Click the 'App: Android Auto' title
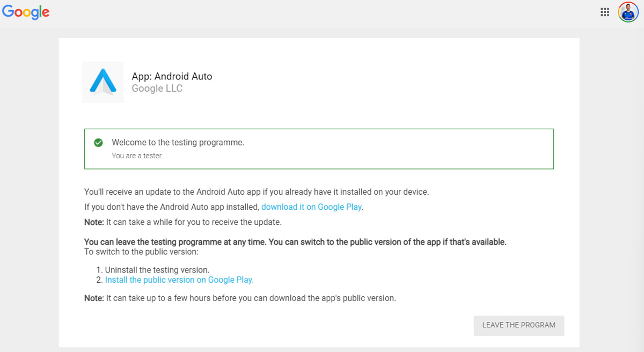644x352 pixels. [172, 77]
